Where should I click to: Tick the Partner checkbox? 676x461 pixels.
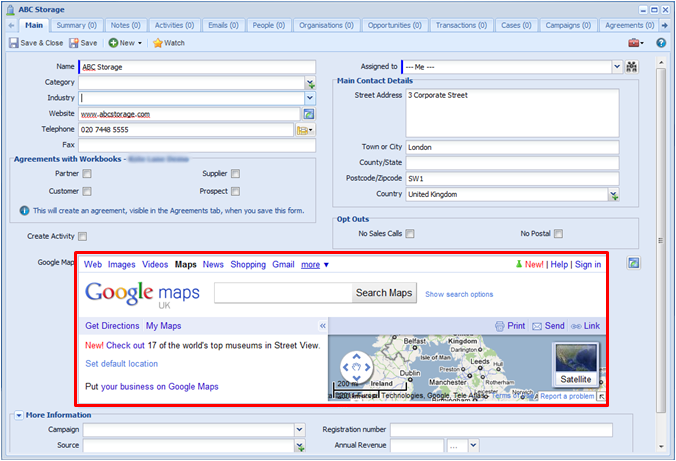coord(87,173)
